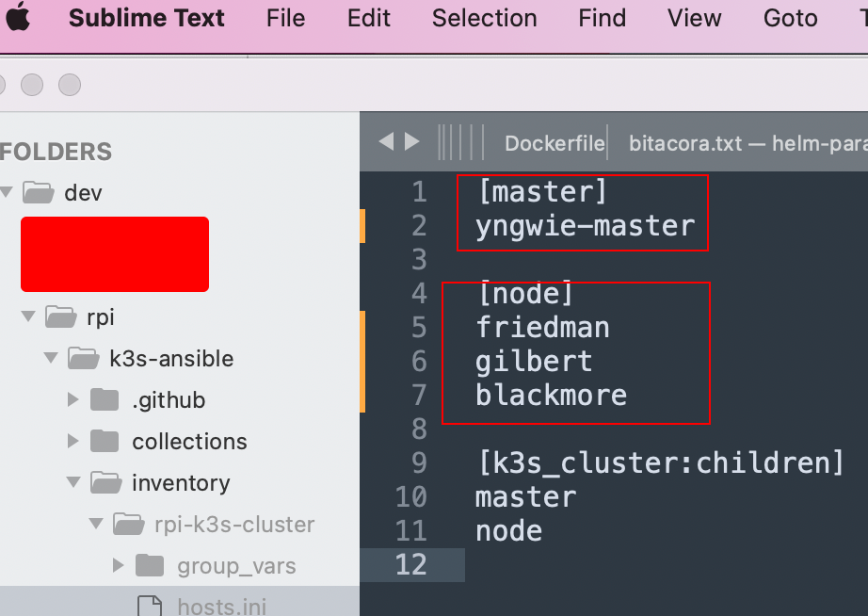The width and height of the screenshot is (868, 616).
Task: Switch to the Dockerfile tab
Action: pos(554,143)
